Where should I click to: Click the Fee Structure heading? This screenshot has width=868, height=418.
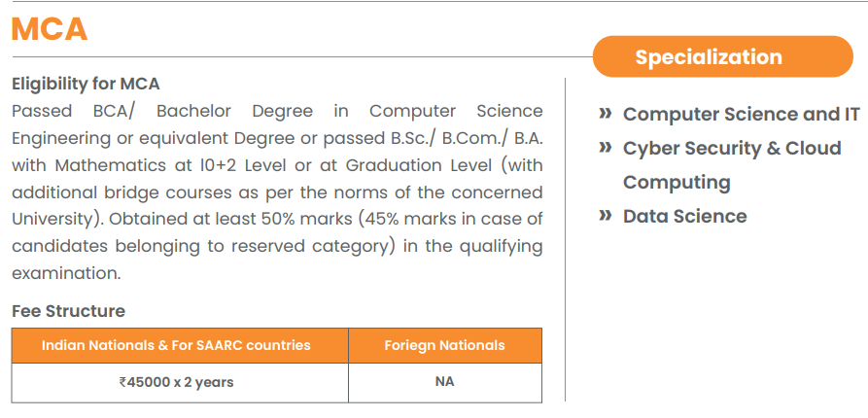[x=68, y=311]
